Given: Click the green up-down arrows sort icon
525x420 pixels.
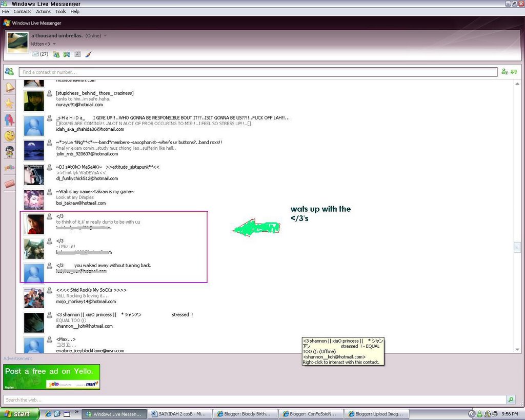Looking at the screenshot, I should pos(514,71).
